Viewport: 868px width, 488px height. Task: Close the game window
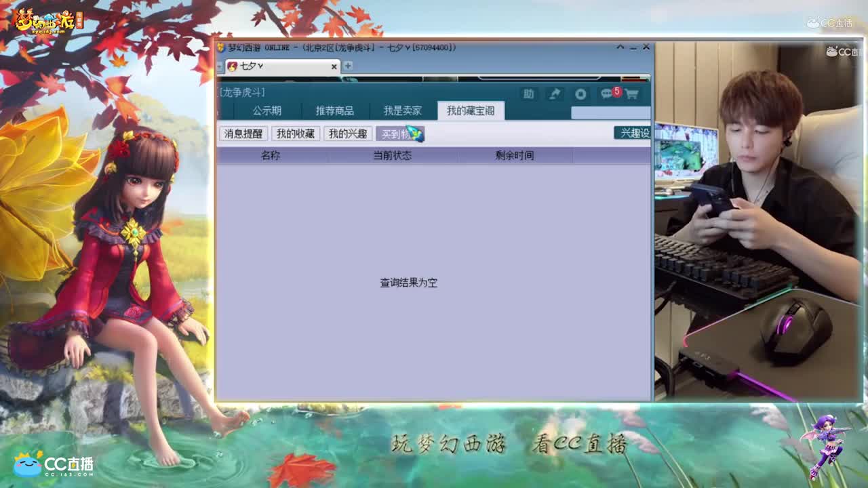point(646,47)
